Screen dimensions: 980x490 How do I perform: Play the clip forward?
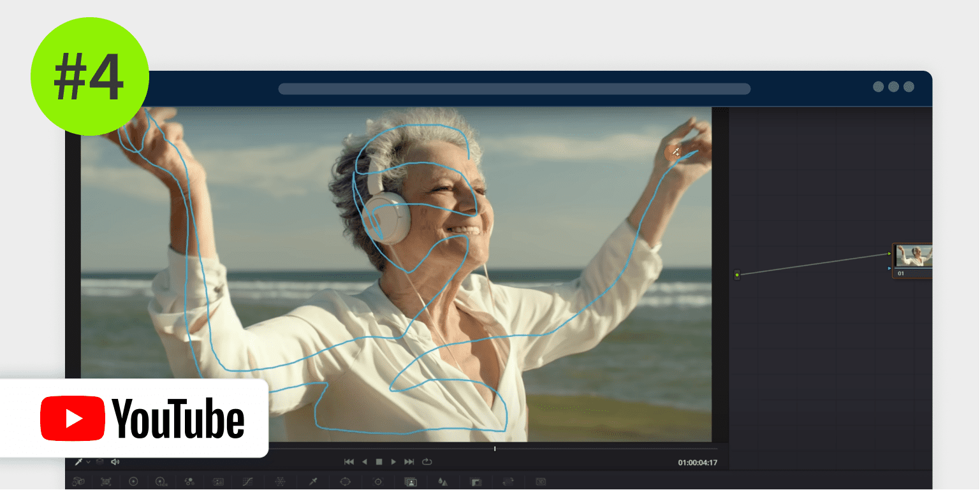click(x=393, y=462)
